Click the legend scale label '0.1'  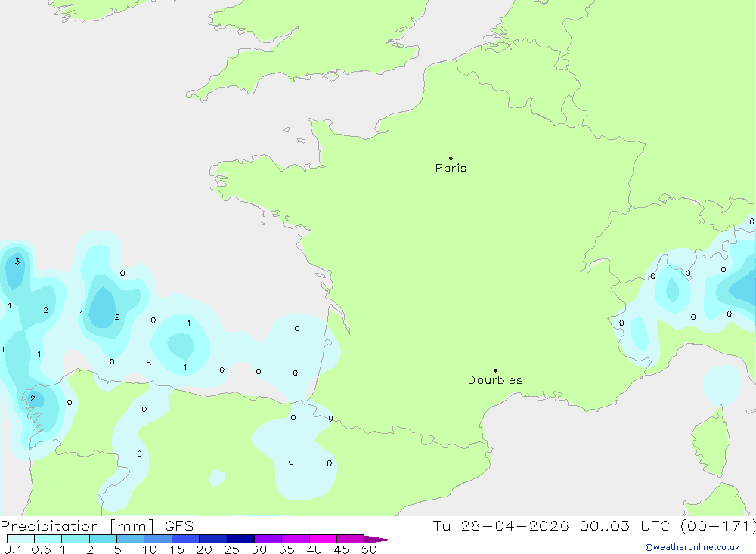point(13,549)
